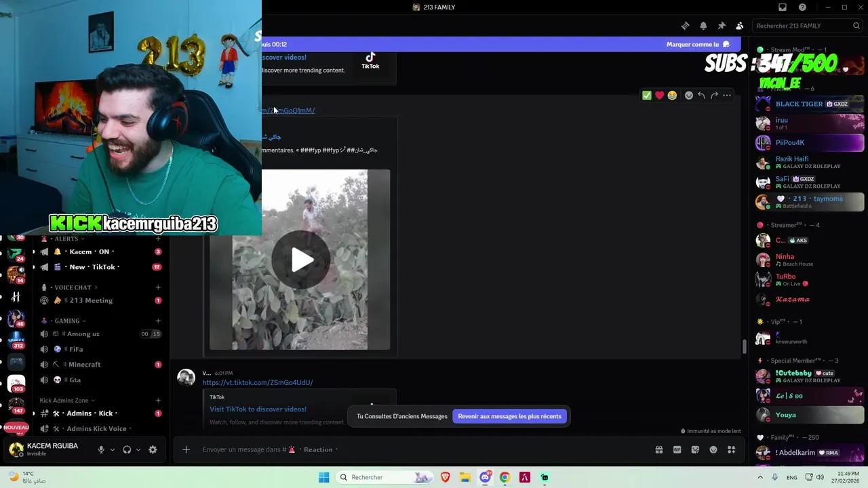Open user settings gear
This screenshot has height=488, width=868.
(153, 449)
